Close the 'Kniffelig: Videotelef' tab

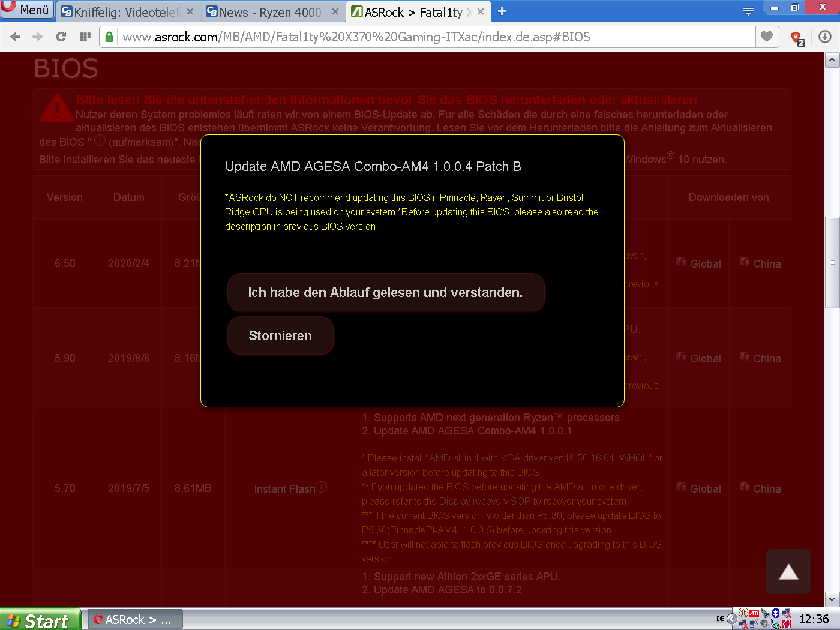(190, 11)
